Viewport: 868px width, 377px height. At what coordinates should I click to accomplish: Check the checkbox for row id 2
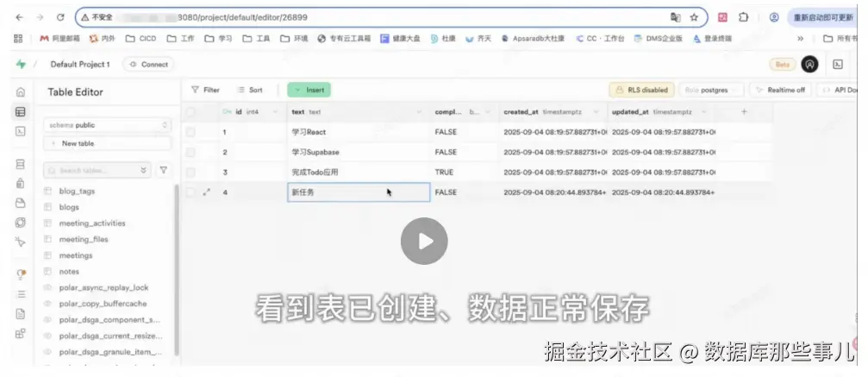(x=190, y=152)
